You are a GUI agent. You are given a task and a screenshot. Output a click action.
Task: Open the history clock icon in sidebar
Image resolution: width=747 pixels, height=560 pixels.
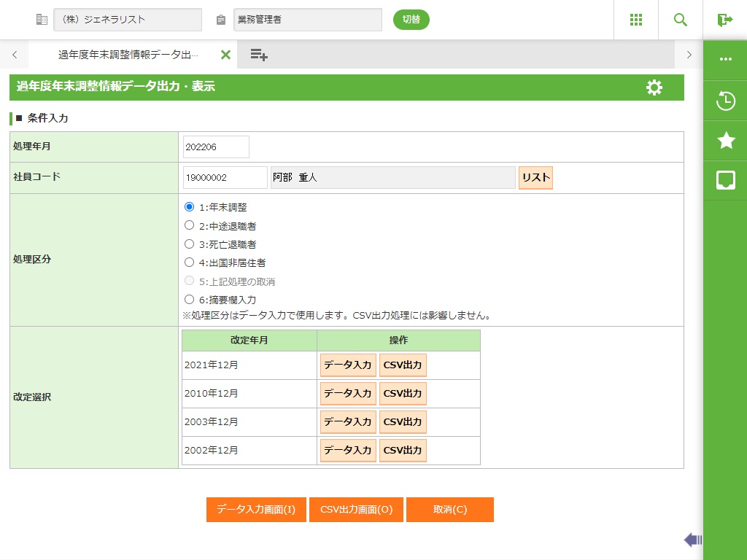[x=725, y=101]
